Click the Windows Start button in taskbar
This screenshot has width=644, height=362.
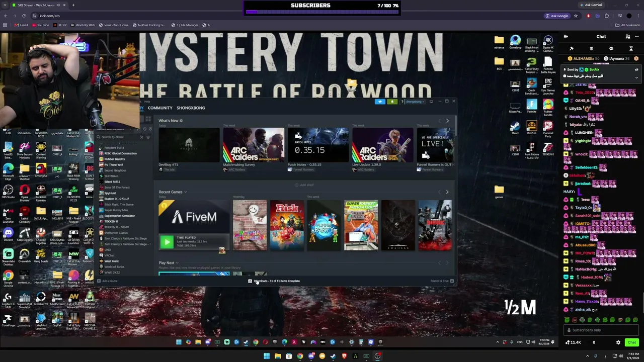point(267,356)
